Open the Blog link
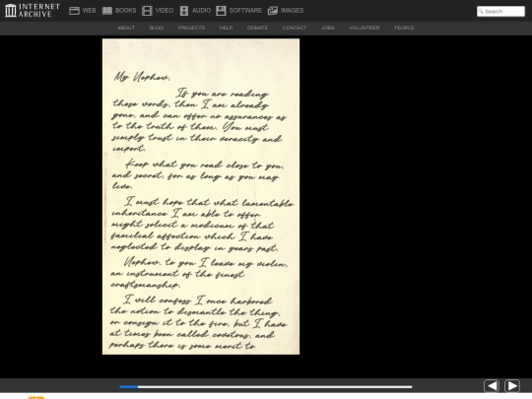The width and height of the screenshot is (532, 399). click(x=157, y=28)
